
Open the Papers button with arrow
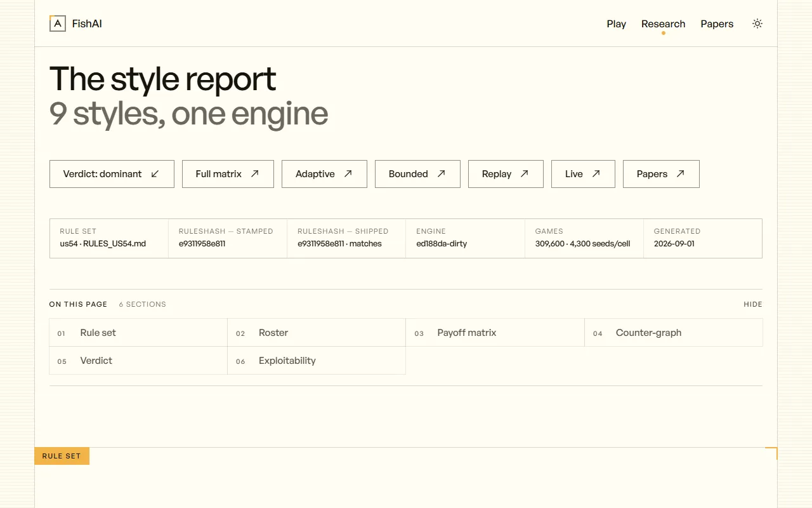pyautogui.click(x=661, y=174)
